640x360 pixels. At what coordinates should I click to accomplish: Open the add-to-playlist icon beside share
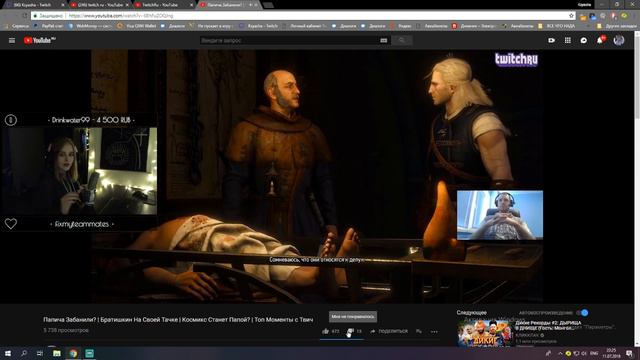pyautogui.click(x=419, y=331)
